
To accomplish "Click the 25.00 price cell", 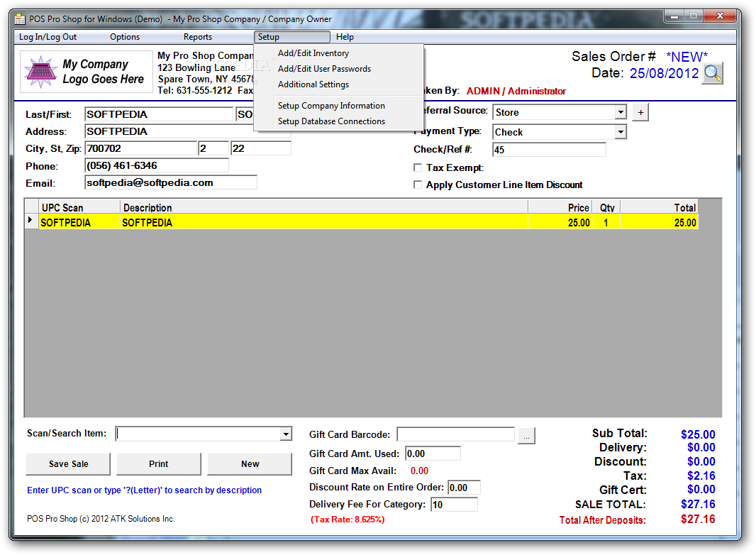I will (560, 222).
